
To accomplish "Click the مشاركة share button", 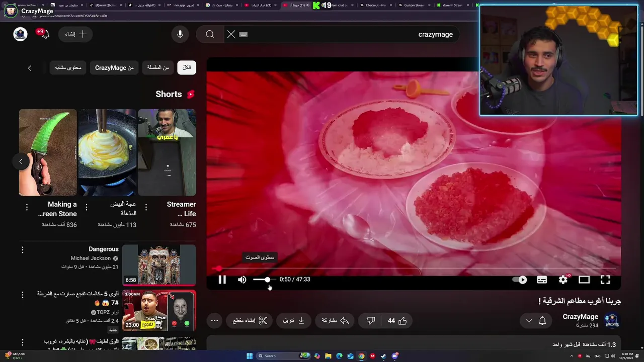I will click(335, 321).
